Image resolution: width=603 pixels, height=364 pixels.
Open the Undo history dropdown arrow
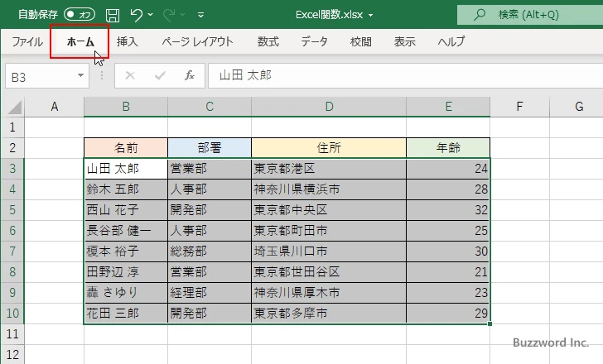pyautogui.click(x=151, y=15)
